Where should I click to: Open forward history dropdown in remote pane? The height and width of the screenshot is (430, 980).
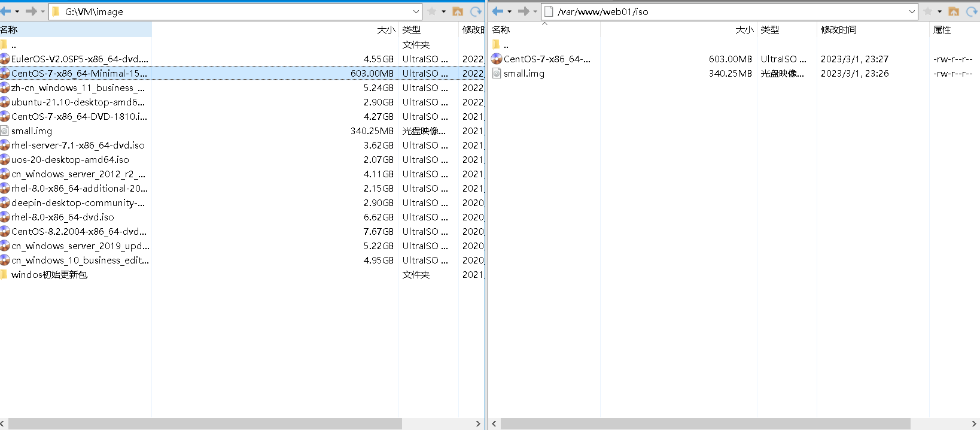click(535, 11)
